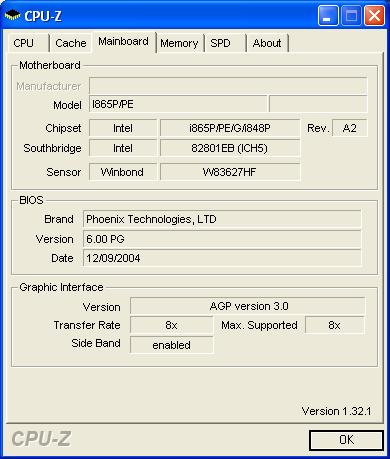This screenshot has width=390, height=459.
Task: Click the Graphic Interface group label
Action: pyautogui.click(x=61, y=287)
